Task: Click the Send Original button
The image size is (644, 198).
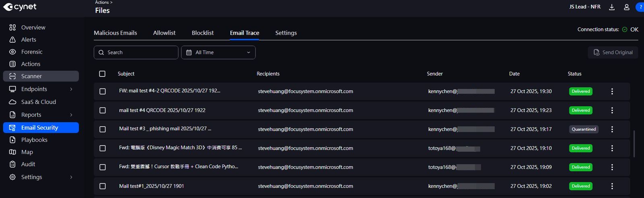Action: coord(613,52)
